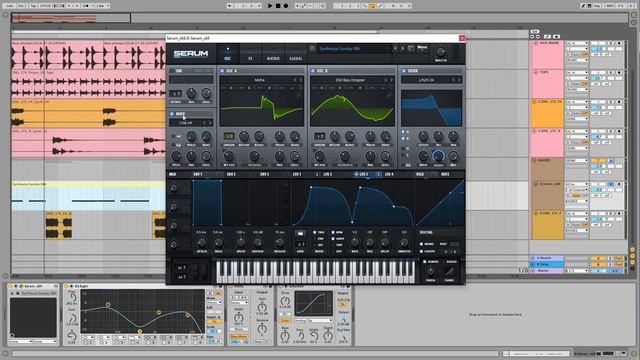
Task: Open the noise sample selector
Action: tap(186, 122)
